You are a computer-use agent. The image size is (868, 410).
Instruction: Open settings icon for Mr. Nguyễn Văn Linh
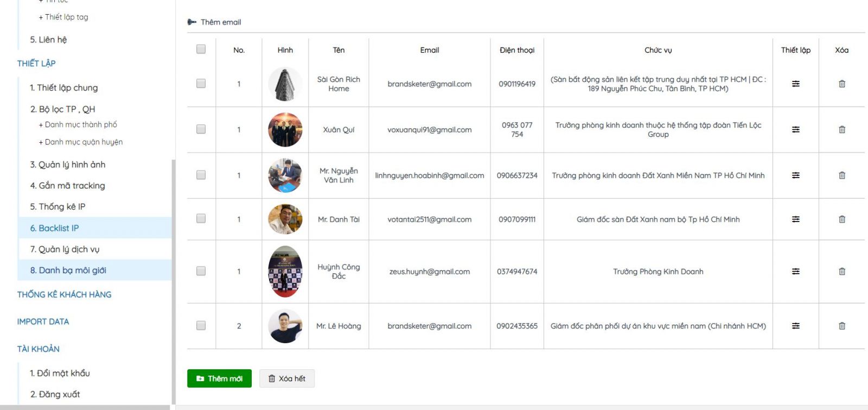(795, 175)
